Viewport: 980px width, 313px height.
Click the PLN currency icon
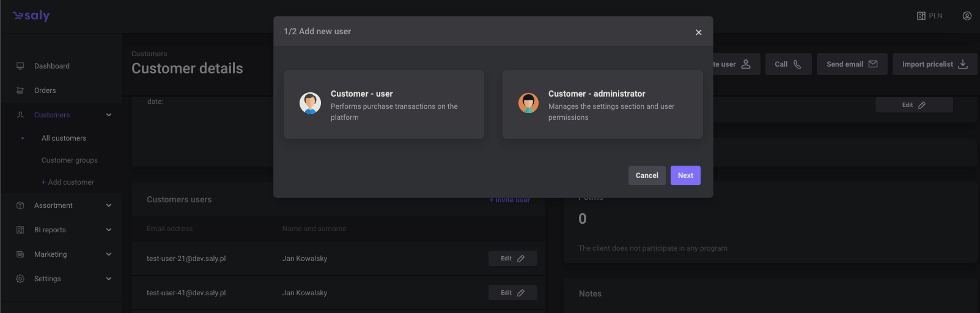921,16
